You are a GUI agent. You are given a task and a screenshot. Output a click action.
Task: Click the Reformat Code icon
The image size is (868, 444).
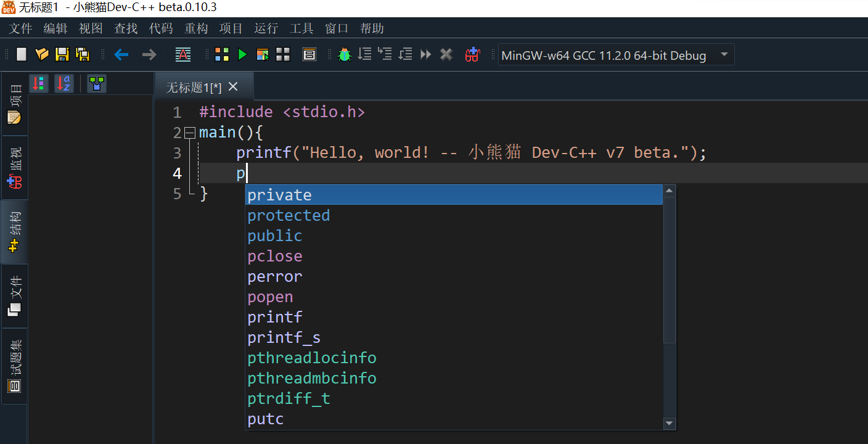(183, 55)
